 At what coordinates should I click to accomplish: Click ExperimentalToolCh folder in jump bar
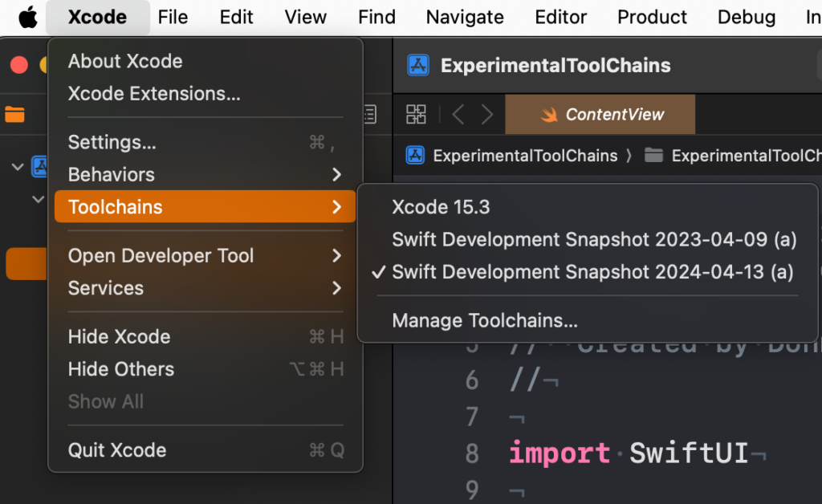click(x=733, y=156)
